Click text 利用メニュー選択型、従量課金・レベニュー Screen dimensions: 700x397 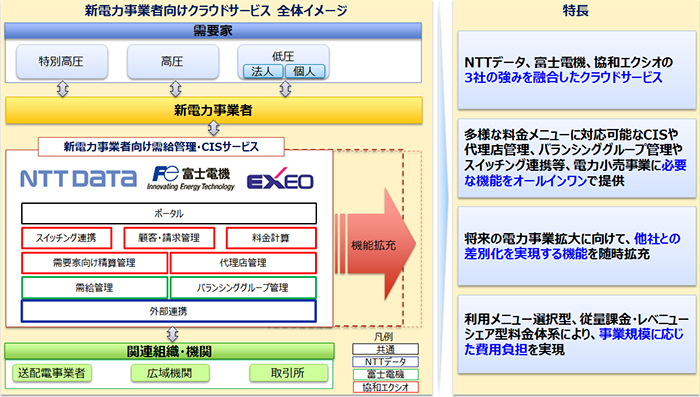[x=576, y=319]
